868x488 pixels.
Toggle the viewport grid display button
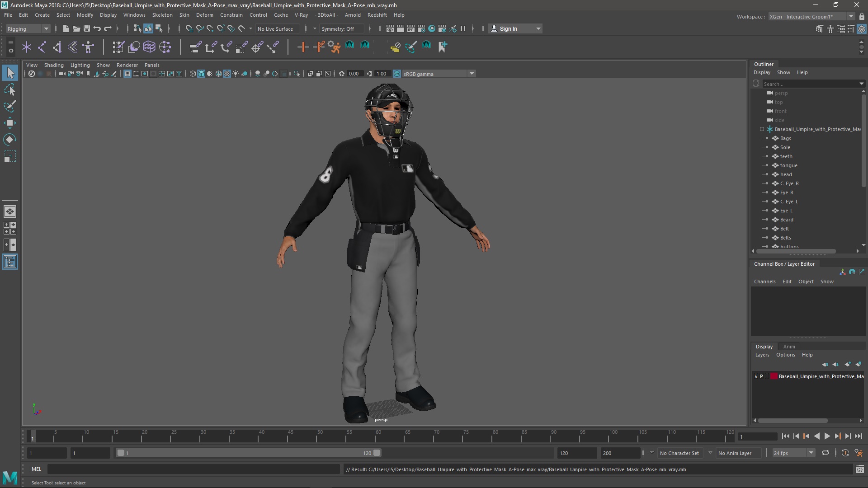127,74
